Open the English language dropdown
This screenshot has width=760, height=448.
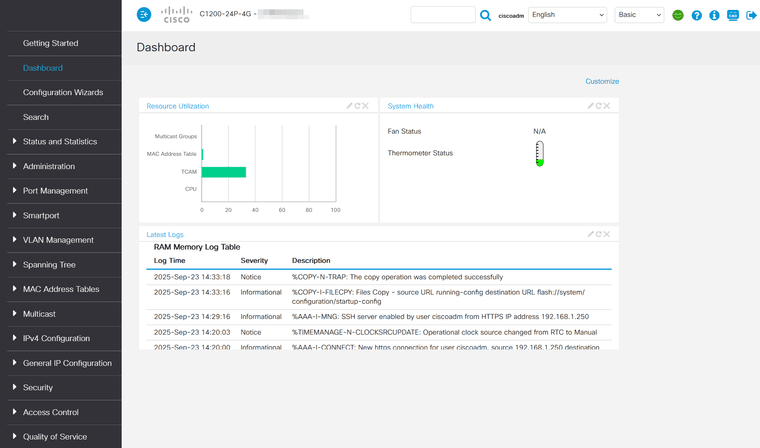(x=567, y=15)
